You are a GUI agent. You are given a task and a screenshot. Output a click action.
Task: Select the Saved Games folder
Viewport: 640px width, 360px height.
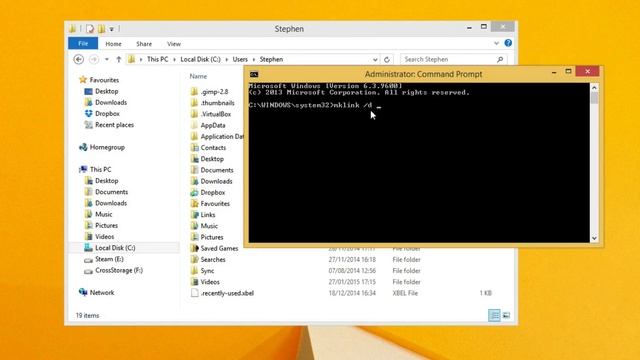pyautogui.click(x=219, y=248)
